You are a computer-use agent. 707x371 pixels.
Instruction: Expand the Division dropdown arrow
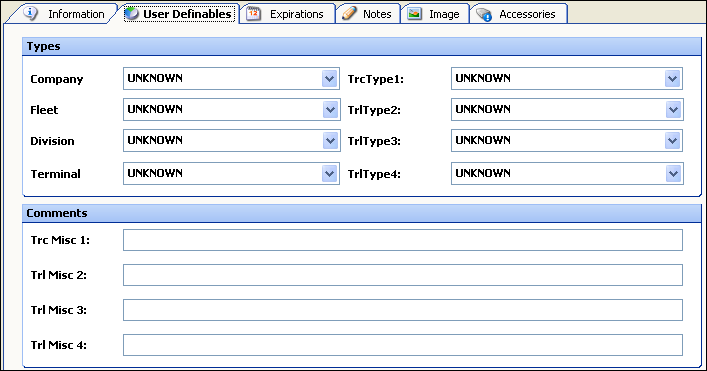[330, 141]
